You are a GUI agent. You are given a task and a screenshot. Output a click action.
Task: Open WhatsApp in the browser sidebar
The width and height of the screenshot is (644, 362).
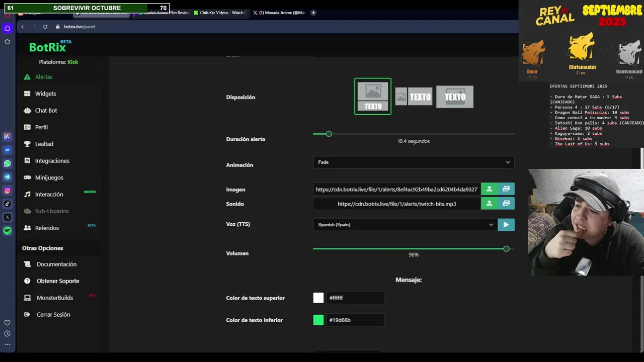[7, 163]
